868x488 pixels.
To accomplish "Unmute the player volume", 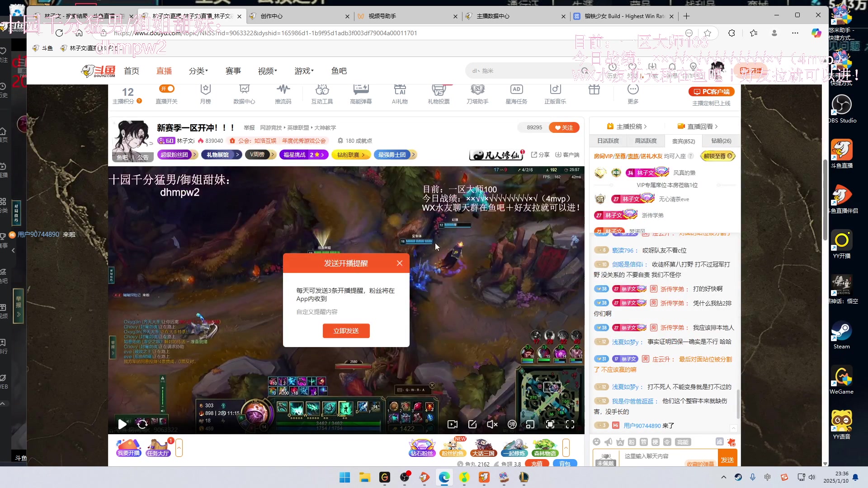I will [492, 424].
